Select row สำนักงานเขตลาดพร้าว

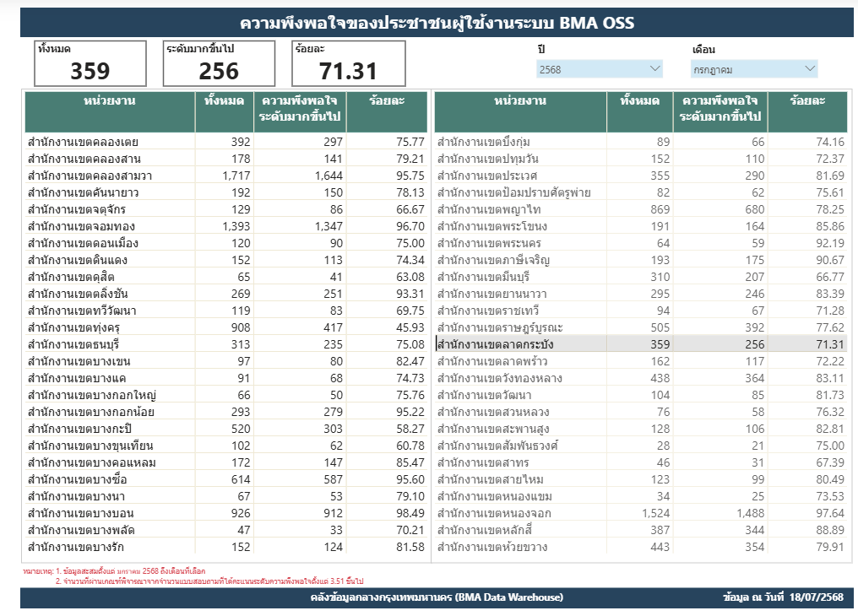(x=641, y=361)
